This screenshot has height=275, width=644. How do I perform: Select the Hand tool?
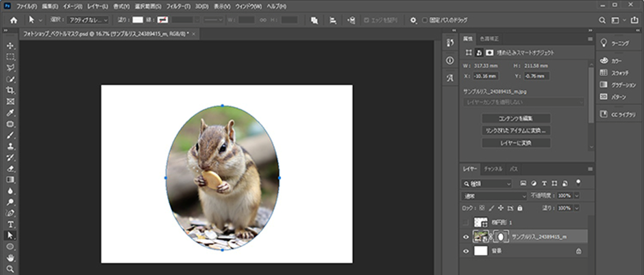coord(10,258)
